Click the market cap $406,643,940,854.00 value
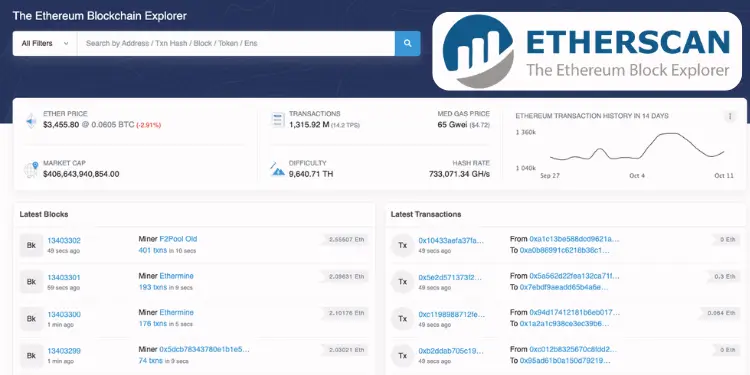Image resolution: width=750 pixels, height=375 pixels. (81, 174)
